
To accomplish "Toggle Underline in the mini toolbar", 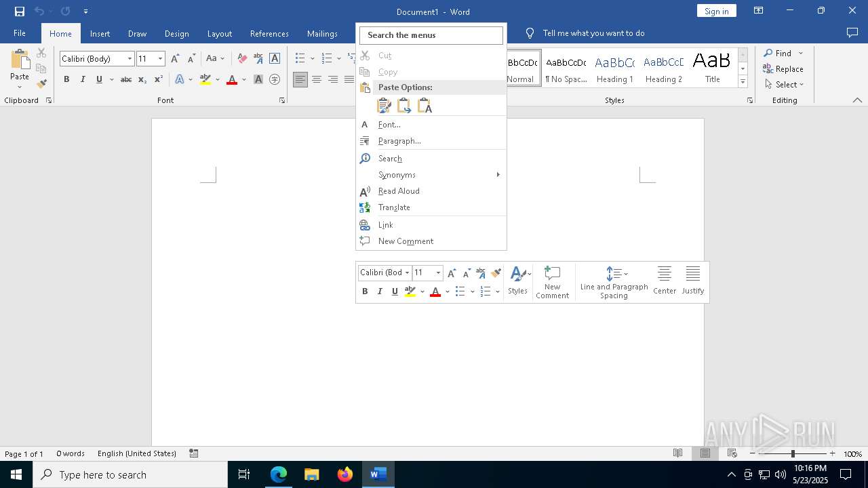I will point(395,291).
